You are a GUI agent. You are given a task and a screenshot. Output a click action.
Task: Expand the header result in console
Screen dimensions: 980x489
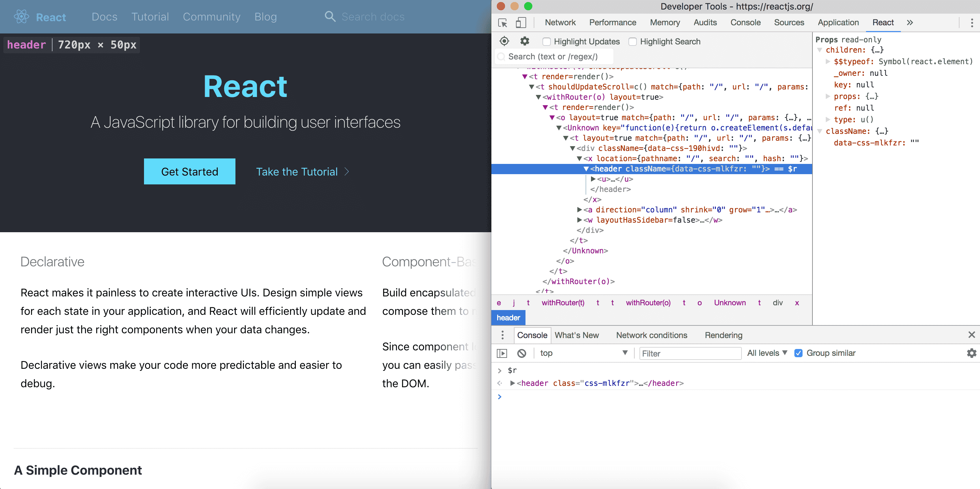click(513, 383)
